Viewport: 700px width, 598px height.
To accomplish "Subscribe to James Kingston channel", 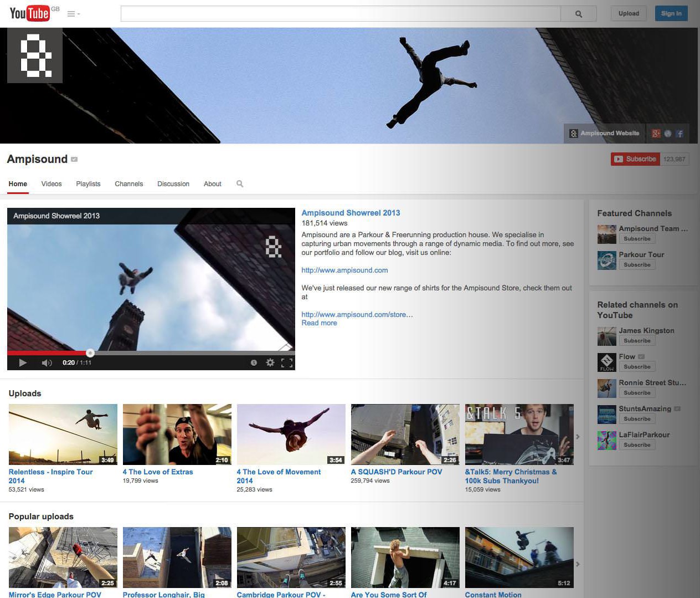I will pos(637,341).
